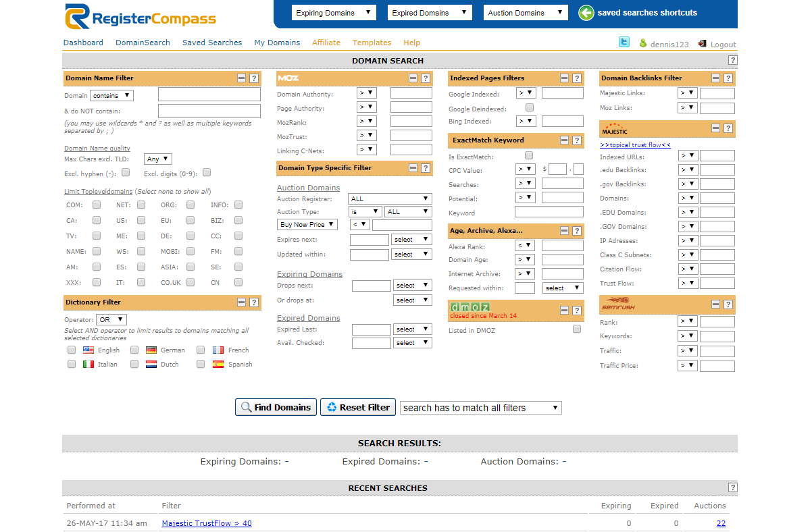Open the search has to match all filters dropdown
812x532 pixels.
[481, 408]
